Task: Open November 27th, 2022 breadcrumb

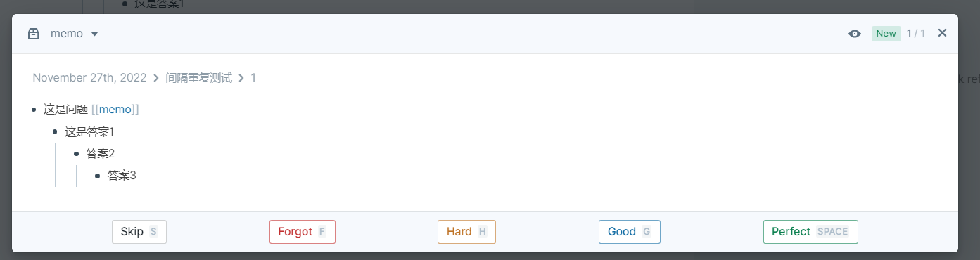Action: 89,78
